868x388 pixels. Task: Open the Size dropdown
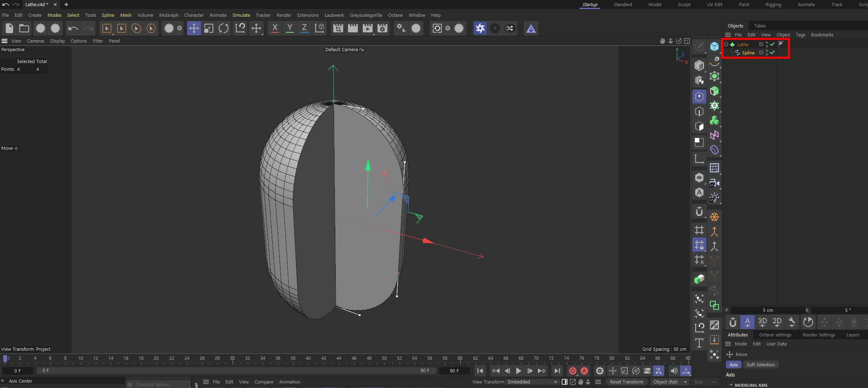704,382
